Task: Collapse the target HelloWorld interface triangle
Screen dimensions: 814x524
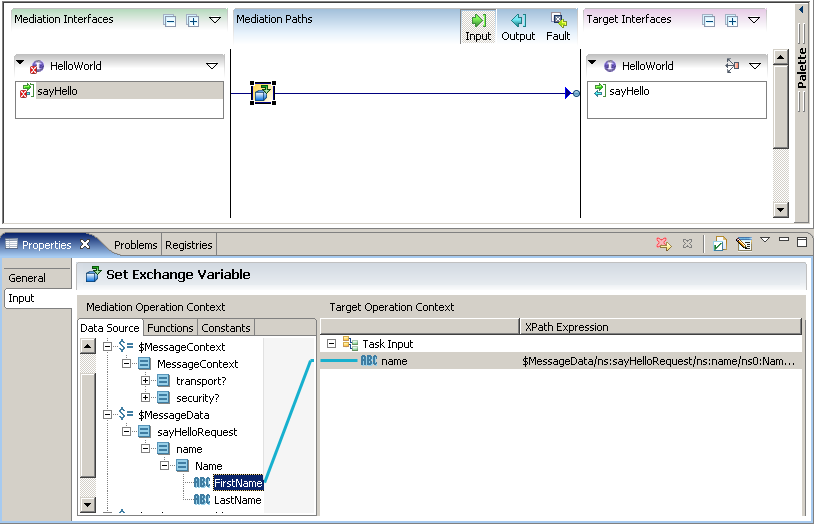Action: (x=592, y=62)
